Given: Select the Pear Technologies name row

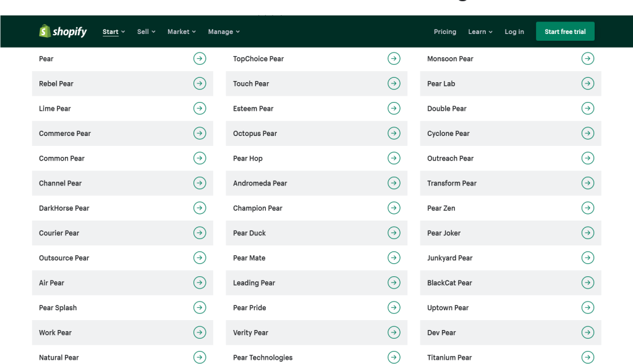Looking at the screenshot, I should coord(316,357).
